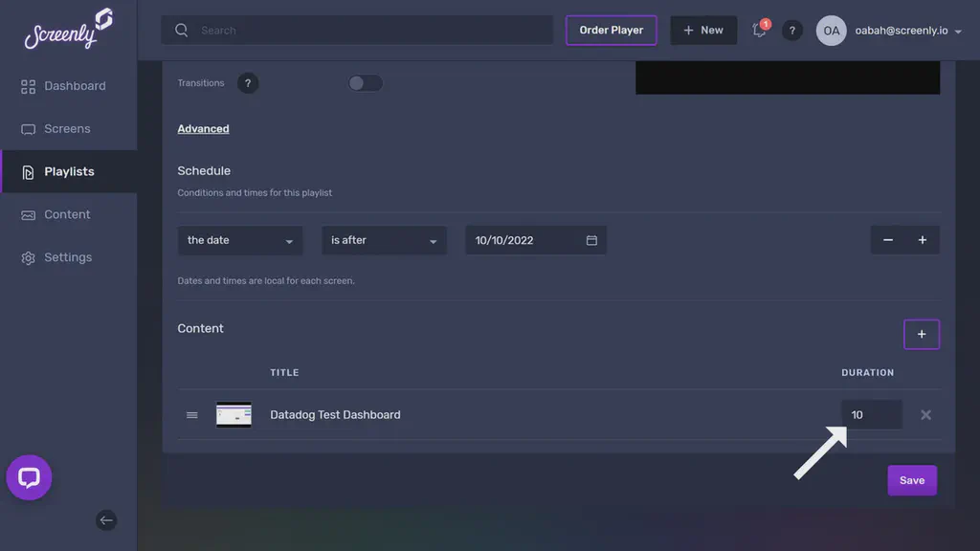980x551 pixels.
Task: Open the New creation menu
Action: [703, 30]
